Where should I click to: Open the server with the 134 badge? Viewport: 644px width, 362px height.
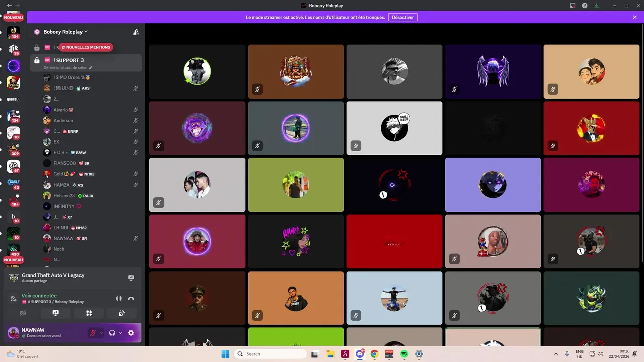click(14, 116)
